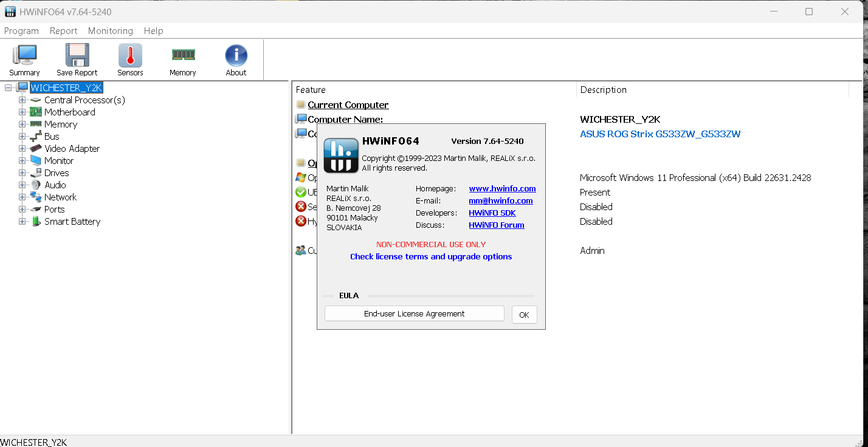The height and width of the screenshot is (447, 868).
Task: Expand the Motherboard tree node
Action: 22,112
